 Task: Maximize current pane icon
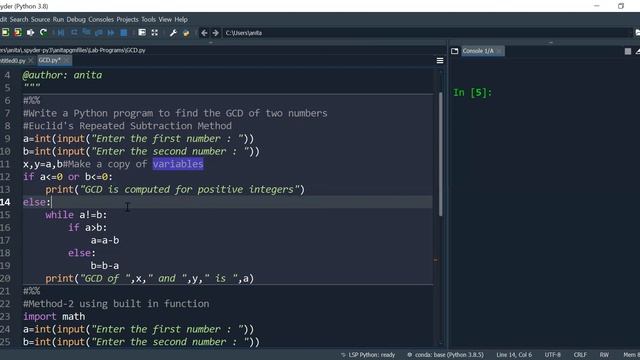[x=142, y=33]
